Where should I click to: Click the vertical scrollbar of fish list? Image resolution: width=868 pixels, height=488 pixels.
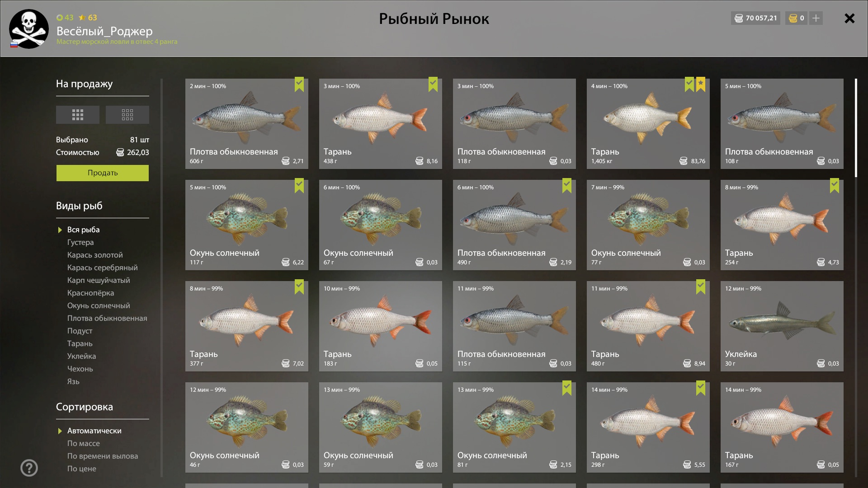coord(856,128)
